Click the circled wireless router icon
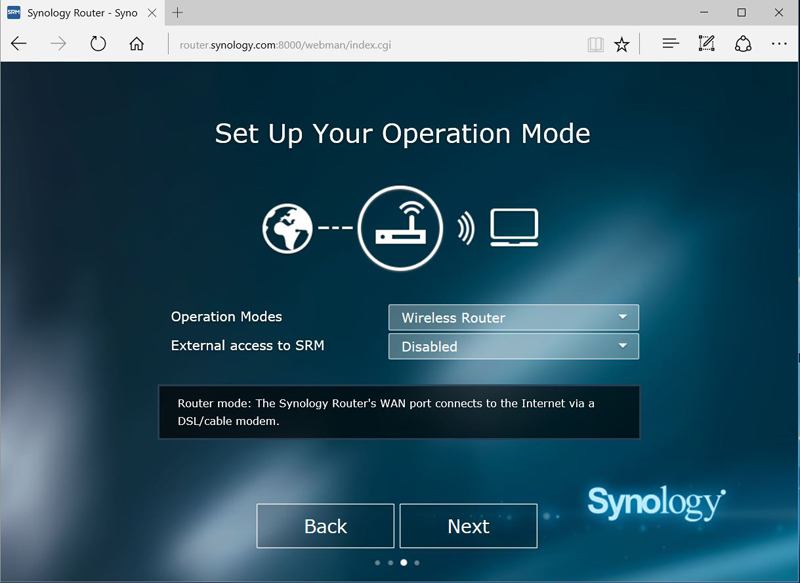The height and width of the screenshot is (583, 800). coord(400,227)
